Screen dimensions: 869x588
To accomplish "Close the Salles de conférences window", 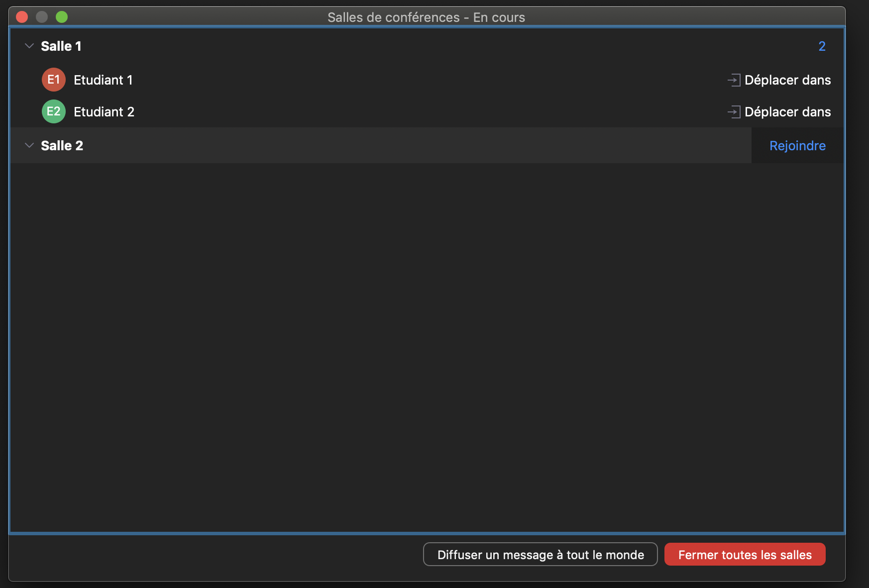I will pyautogui.click(x=22, y=17).
